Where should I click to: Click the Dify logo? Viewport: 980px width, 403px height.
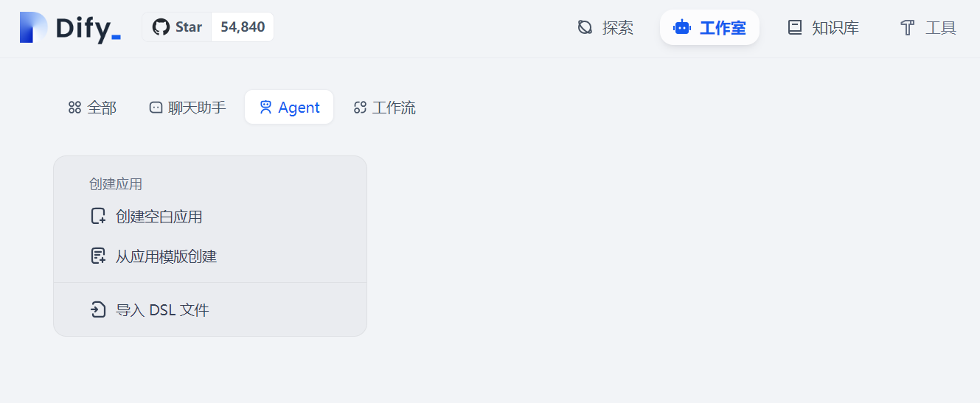70,28
